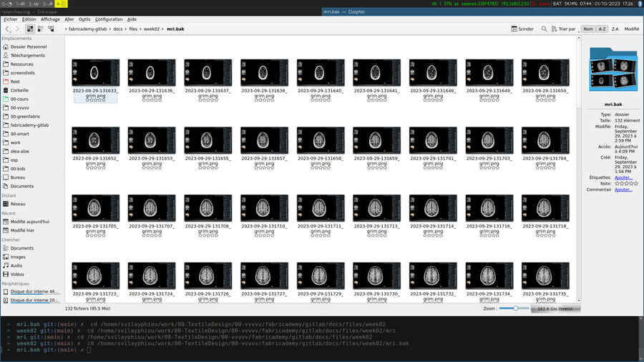Click scrollbar up arrow in file view
This screenshot has height=362, width=644.
click(x=579, y=38)
